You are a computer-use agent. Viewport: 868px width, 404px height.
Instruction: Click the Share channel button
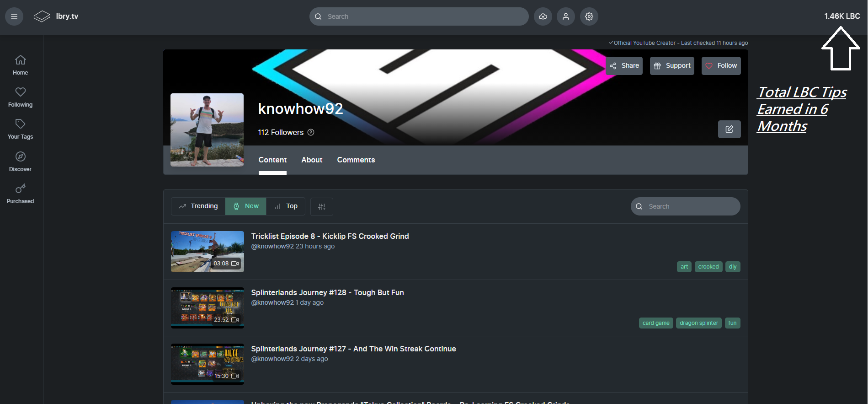(x=624, y=66)
